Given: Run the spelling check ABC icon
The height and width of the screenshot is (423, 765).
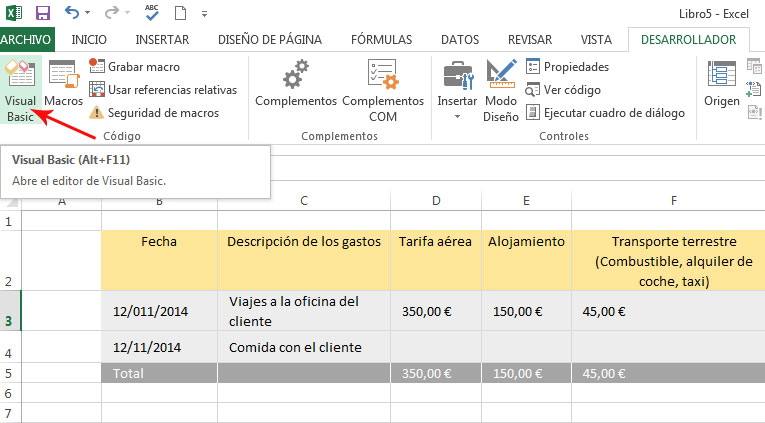Looking at the screenshot, I should pos(152,13).
